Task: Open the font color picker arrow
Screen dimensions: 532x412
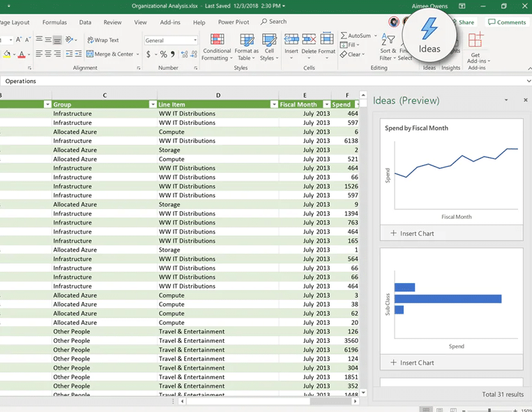Action: point(30,54)
